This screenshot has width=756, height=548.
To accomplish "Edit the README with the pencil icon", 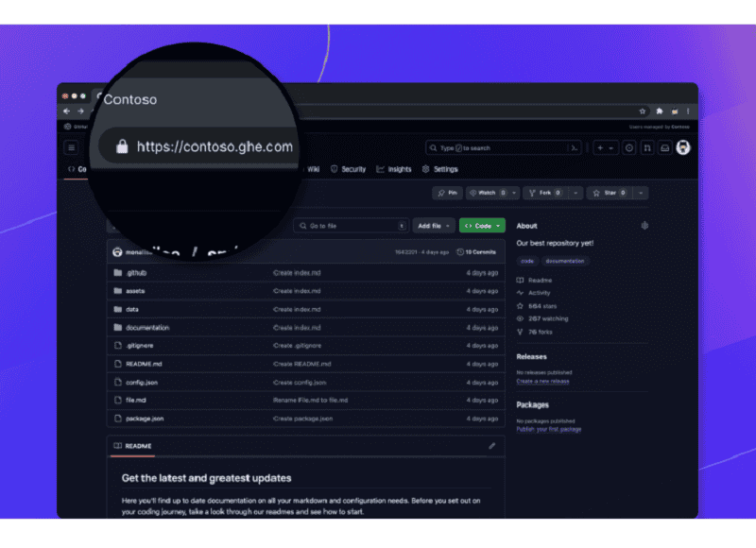I will tap(491, 446).
